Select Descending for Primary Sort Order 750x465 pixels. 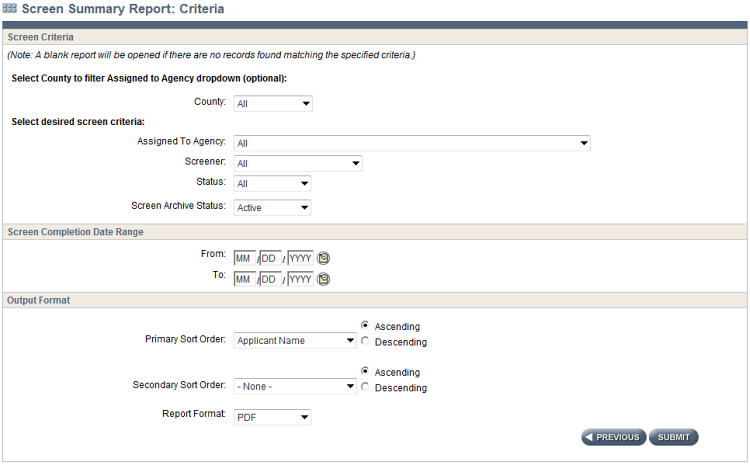(366, 342)
